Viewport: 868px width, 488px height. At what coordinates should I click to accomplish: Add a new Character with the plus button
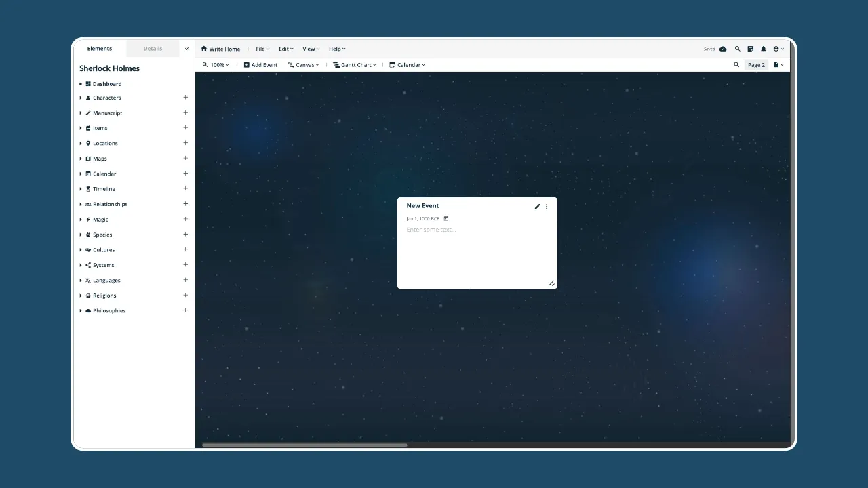coord(185,98)
